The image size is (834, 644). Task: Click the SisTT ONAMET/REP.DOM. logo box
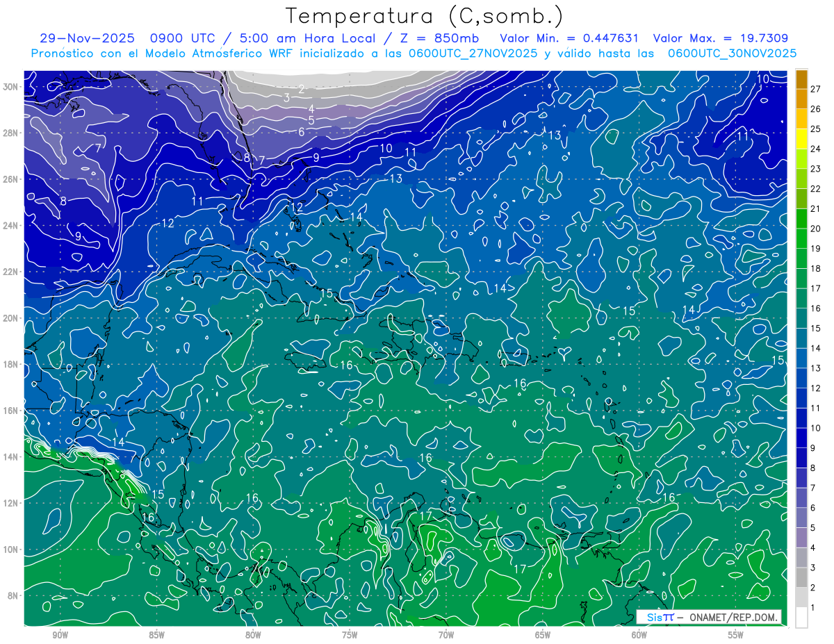709,617
